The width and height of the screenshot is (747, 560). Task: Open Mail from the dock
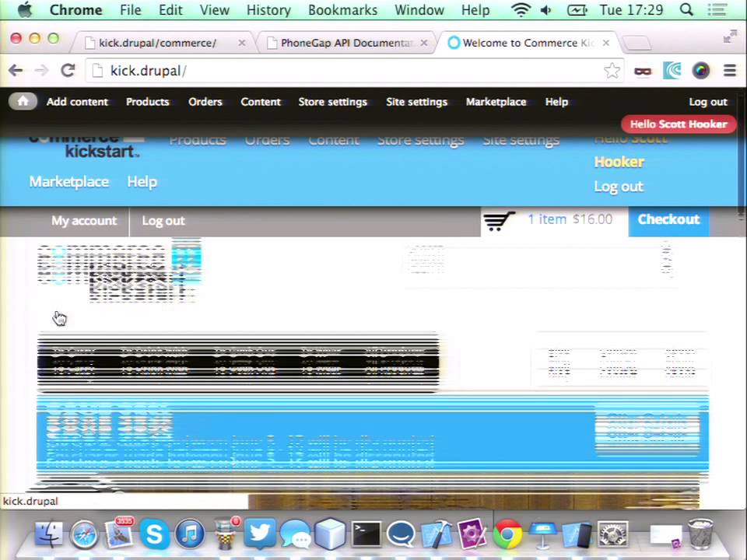pyautogui.click(x=118, y=534)
